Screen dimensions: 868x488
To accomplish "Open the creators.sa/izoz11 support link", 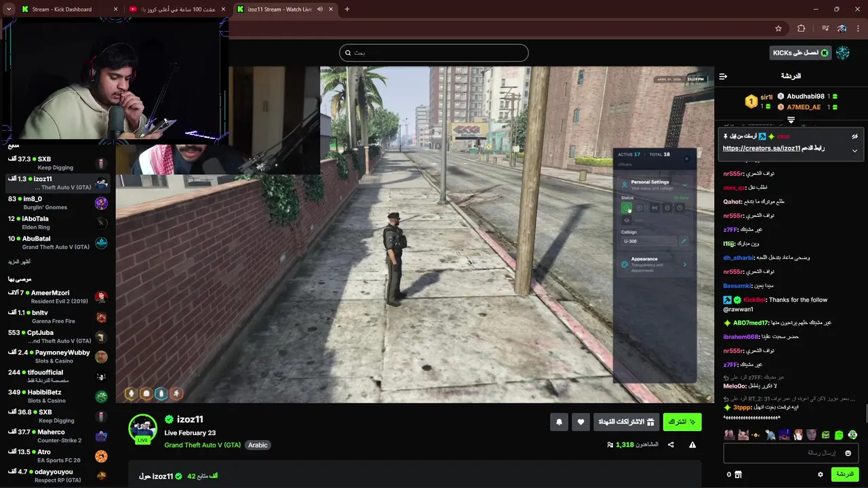I will coord(762,148).
